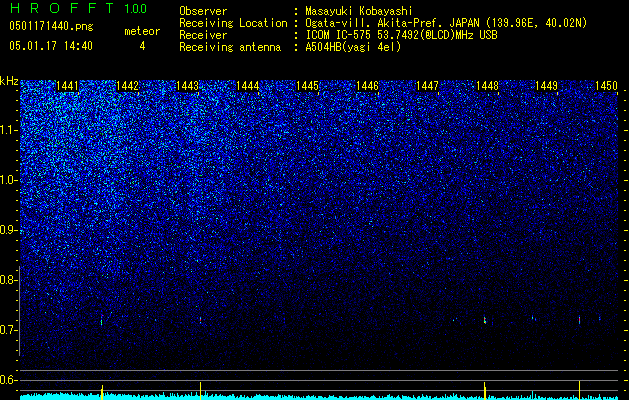This screenshot has width=629, height=400.
Task: Click the date stamp 05.01.17 14:40
Action: point(51,46)
